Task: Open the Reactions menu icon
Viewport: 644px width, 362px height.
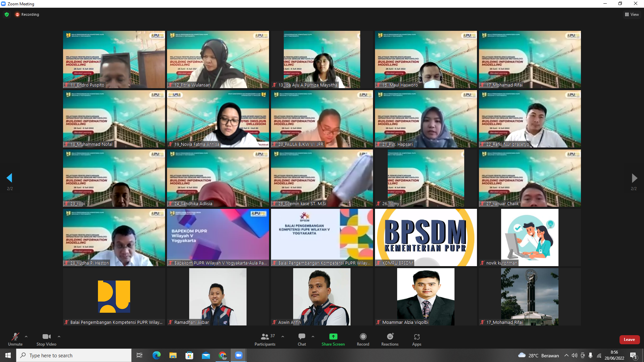Action: 390,337
